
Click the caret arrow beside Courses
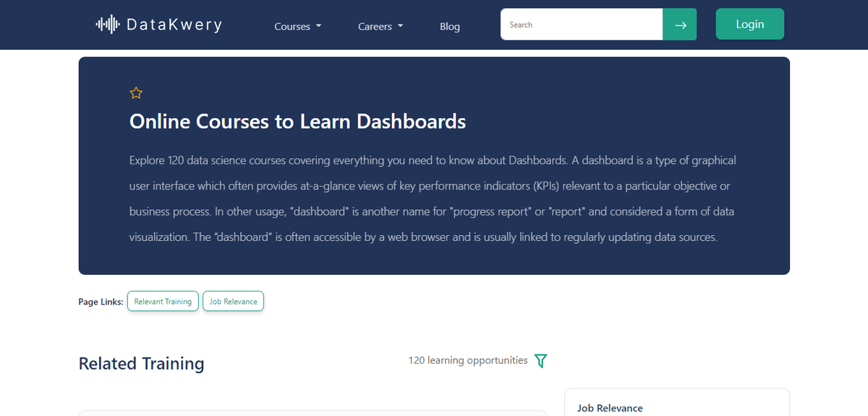coord(318,27)
